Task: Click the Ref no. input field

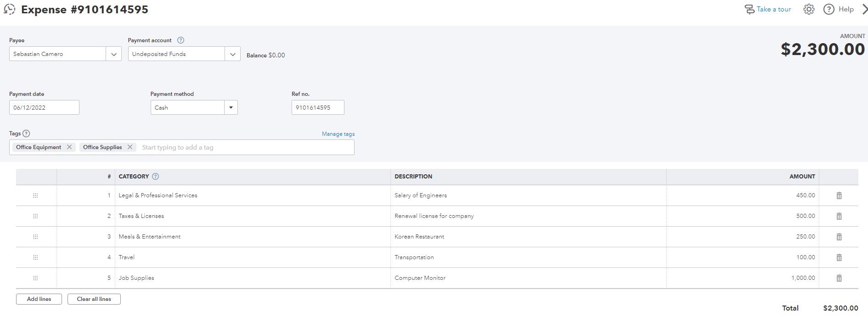Action: click(317, 107)
